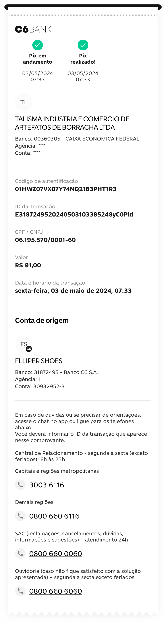Image resolution: width=166 pixels, height=644 pixels.
Task: Click the FS origin account avatar
Action: pyautogui.click(x=24, y=344)
